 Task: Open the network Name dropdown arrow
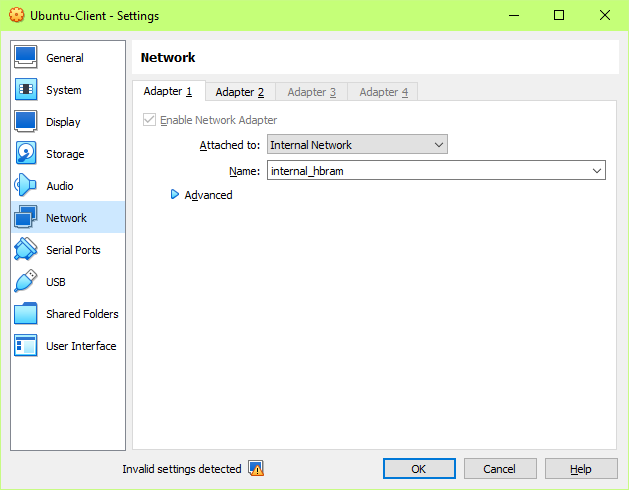pyautogui.click(x=597, y=171)
